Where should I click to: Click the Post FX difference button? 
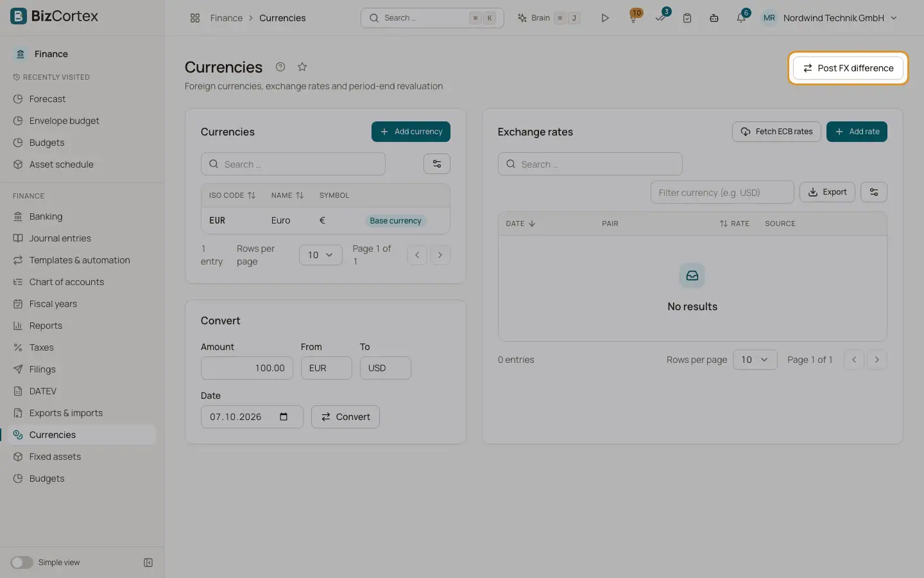(x=848, y=68)
